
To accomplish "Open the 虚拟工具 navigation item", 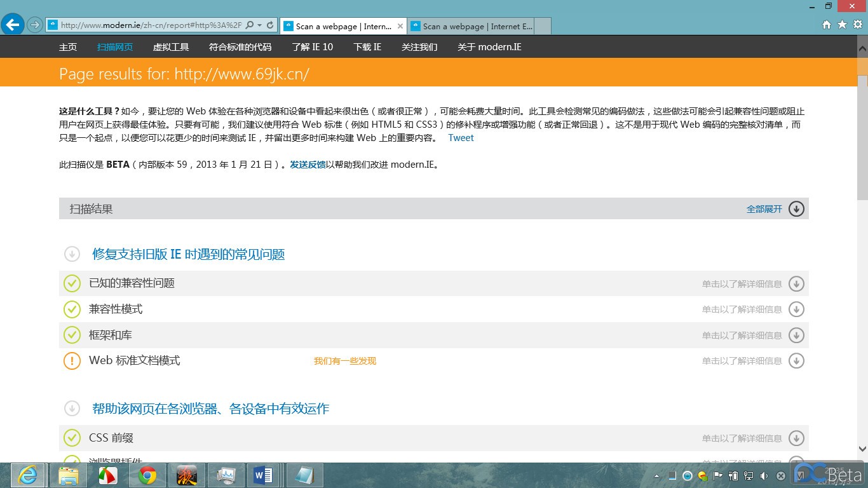I will point(171,47).
